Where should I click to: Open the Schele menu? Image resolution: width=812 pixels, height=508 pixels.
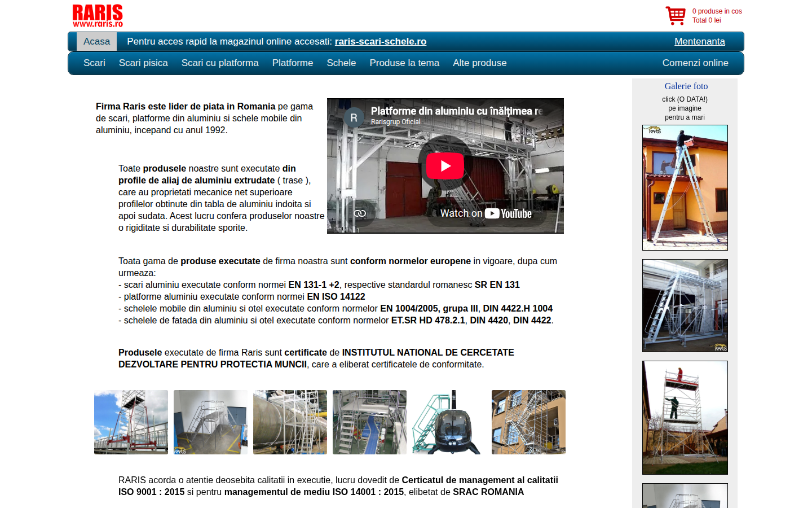click(x=341, y=63)
